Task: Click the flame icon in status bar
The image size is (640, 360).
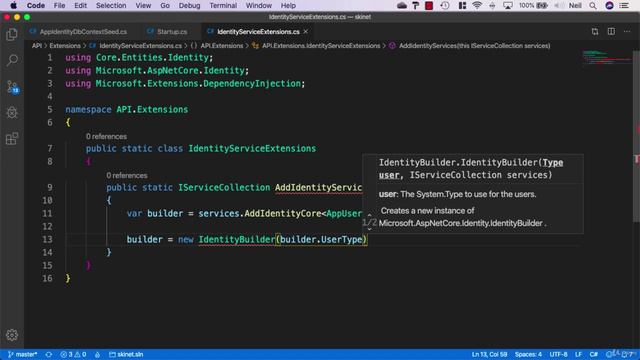Action: [x=97, y=354]
